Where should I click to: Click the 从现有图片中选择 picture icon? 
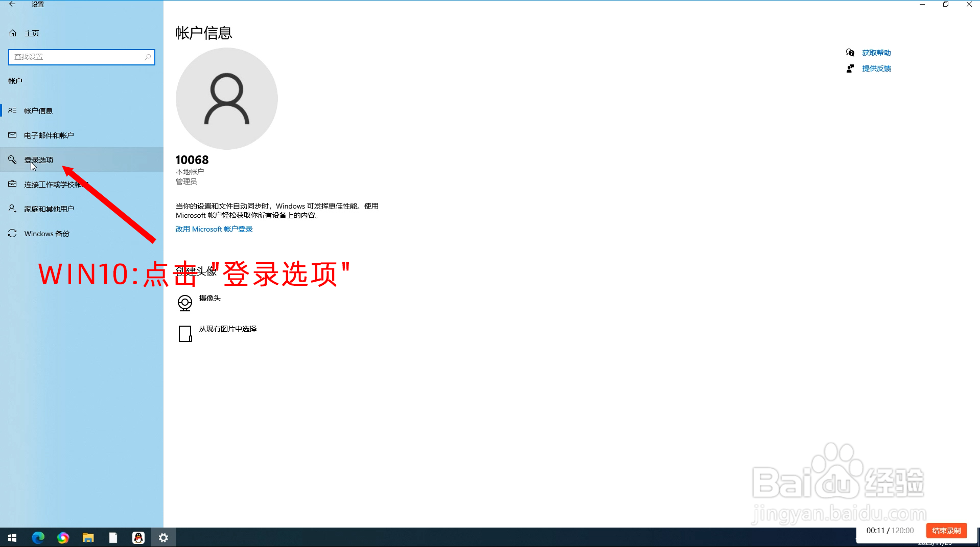click(x=185, y=334)
